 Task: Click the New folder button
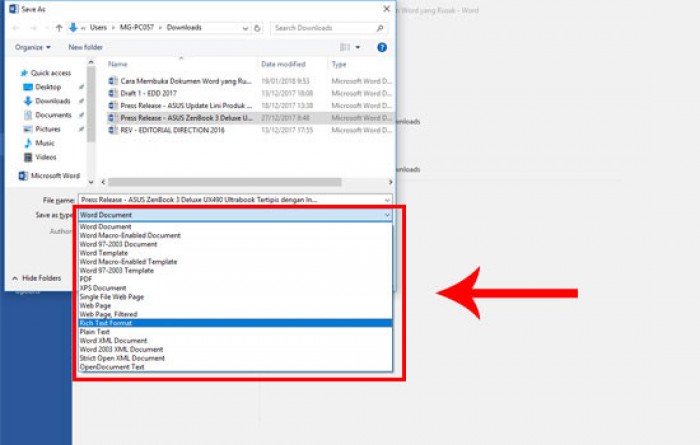pyautogui.click(x=85, y=47)
